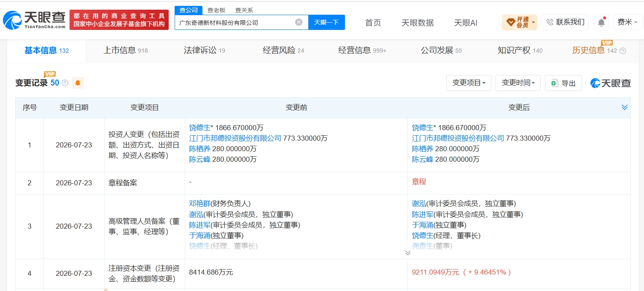Export records using the 导出 button
The width and height of the screenshot is (644, 291).
pos(563,83)
